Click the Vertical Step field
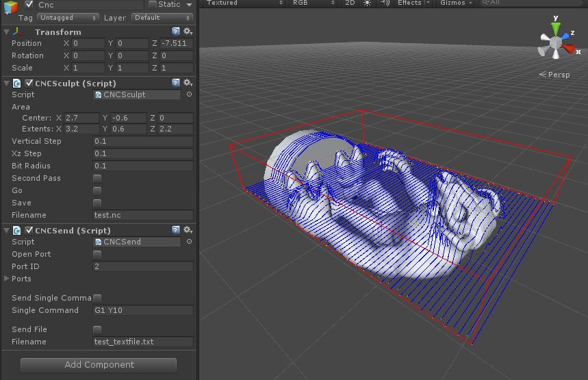 [x=143, y=141]
